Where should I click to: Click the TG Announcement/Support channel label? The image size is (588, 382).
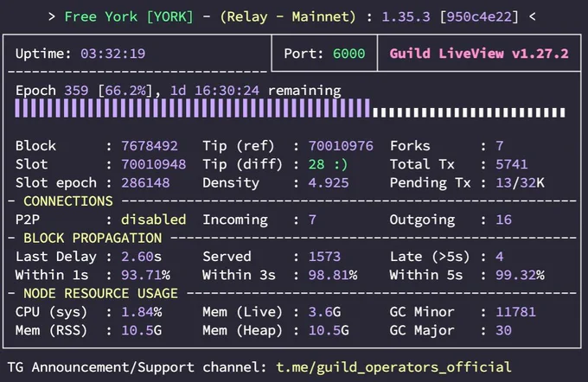tap(137, 367)
